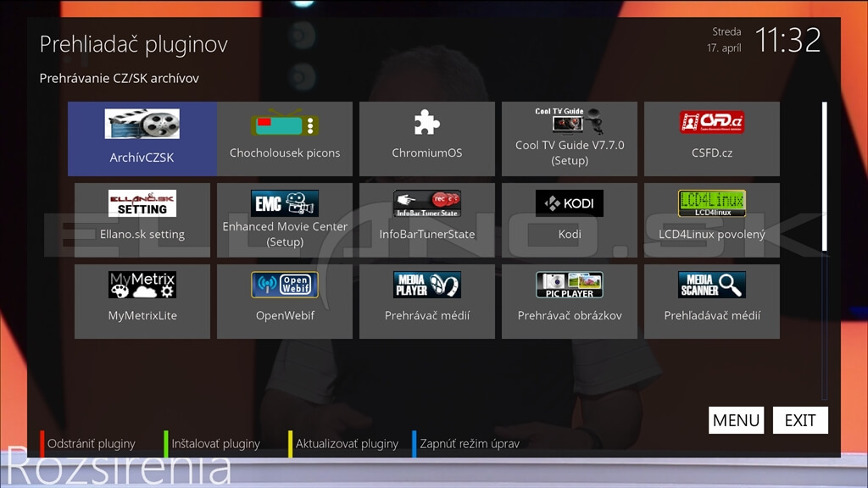Open the CSFD.cz plugin
This screenshot has height=488, width=868.
[x=712, y=138]
